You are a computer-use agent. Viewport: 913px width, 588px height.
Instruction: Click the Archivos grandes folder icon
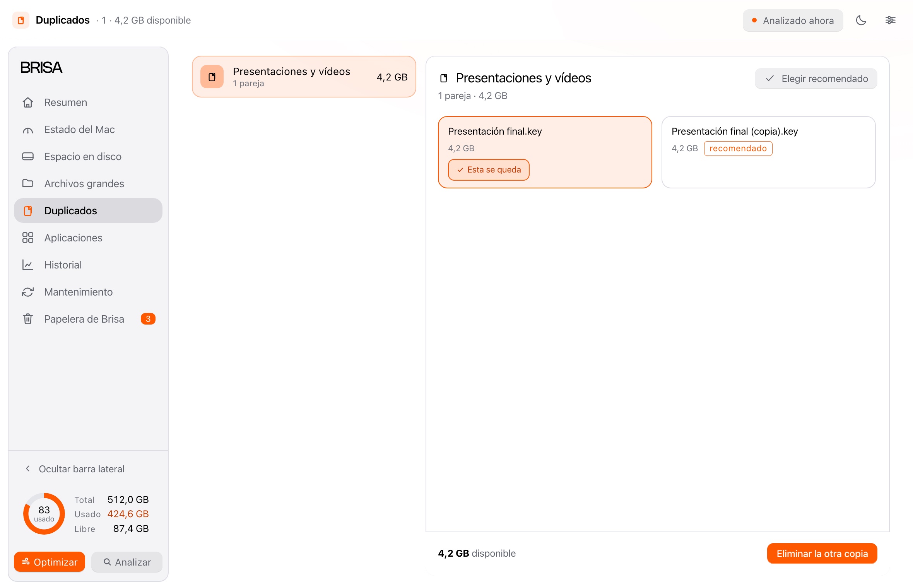(x=28, y=183)
